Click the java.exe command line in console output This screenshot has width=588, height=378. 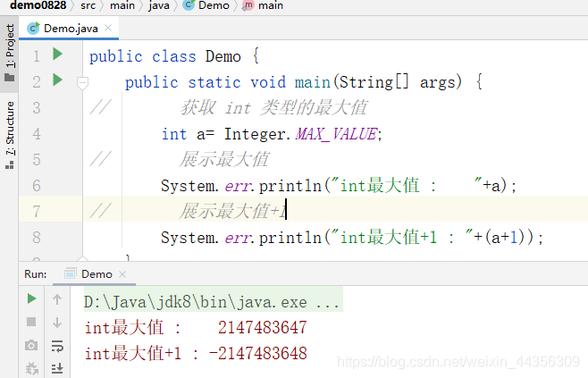(x=213, y=302)
